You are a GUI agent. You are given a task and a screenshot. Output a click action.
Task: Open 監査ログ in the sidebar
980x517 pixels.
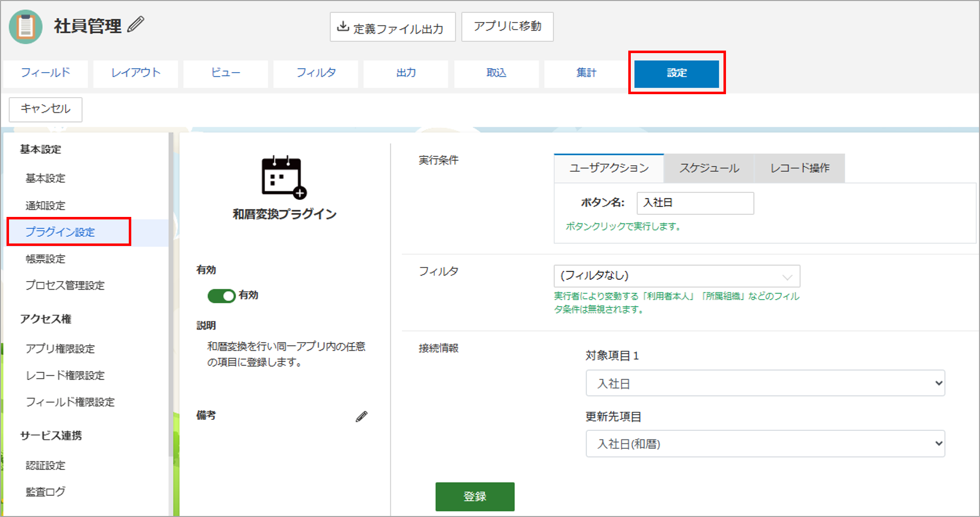(46, 492)
